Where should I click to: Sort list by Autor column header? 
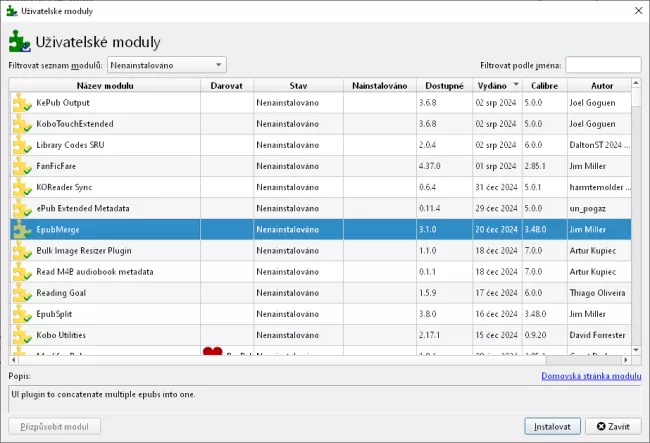point(602,85)
